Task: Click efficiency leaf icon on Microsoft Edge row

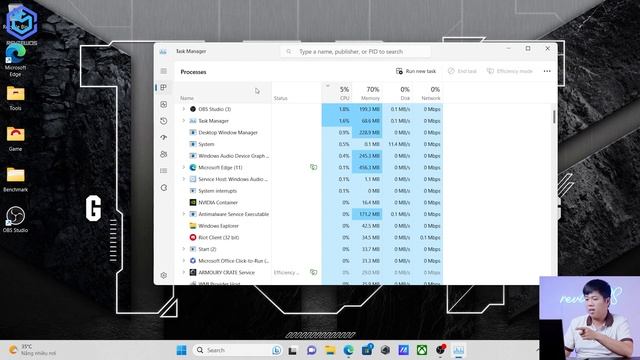Action: click(313, 167)
